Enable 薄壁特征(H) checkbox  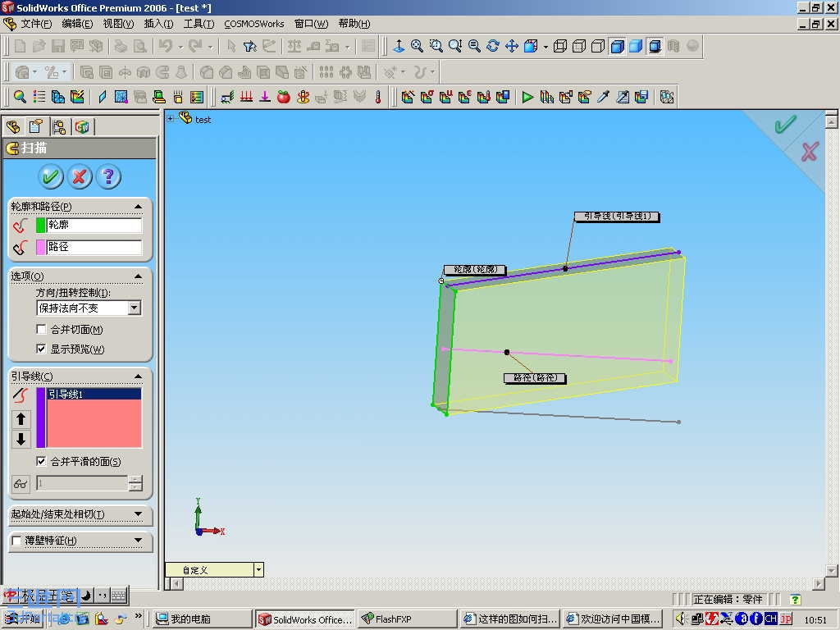(16, 541)
